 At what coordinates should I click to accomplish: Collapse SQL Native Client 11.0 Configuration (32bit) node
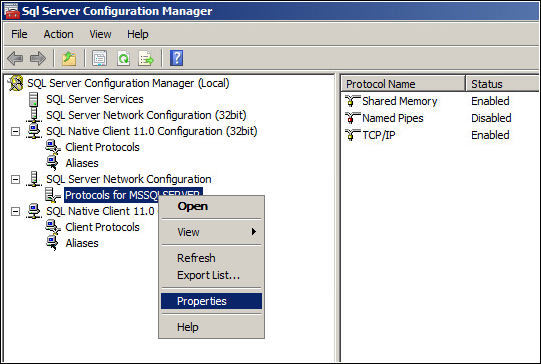pyautogui.click(x=15, y=131)
